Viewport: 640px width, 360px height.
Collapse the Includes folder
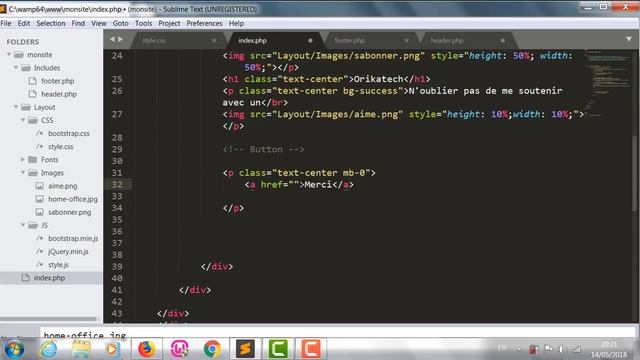16,67
